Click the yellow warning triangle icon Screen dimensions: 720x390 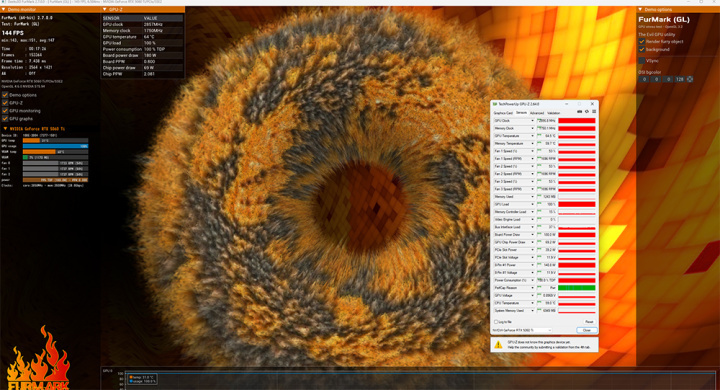498,345
